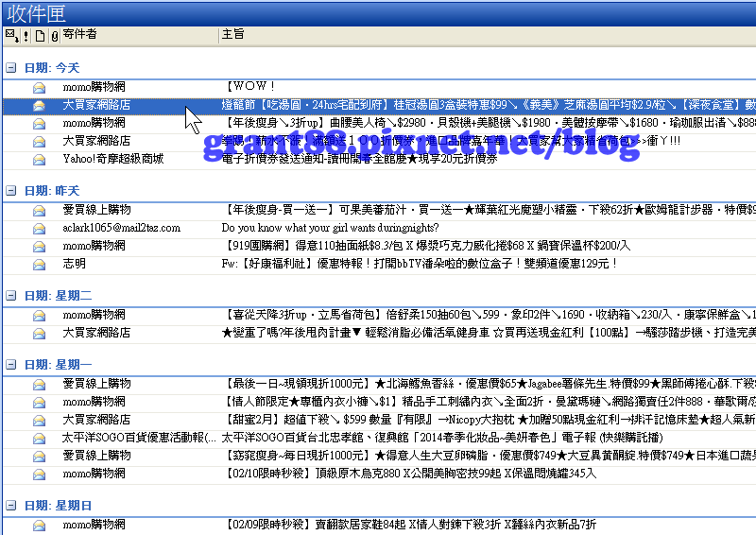The image size is (756, 535).
Task: Click envelope icon of Yahoo!奇摩超級商城 message
Action: coord(39,159)
